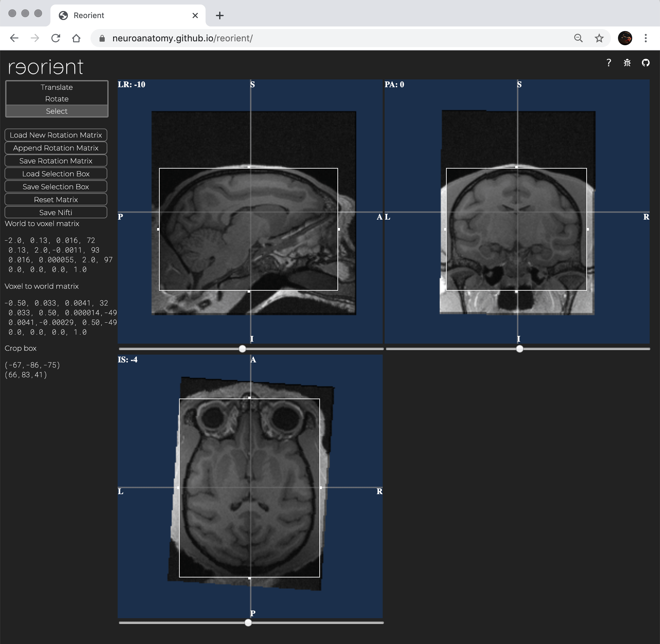Click Save Rotation Matrix button
Screen dimensions: 660x644
coord(56,161)
